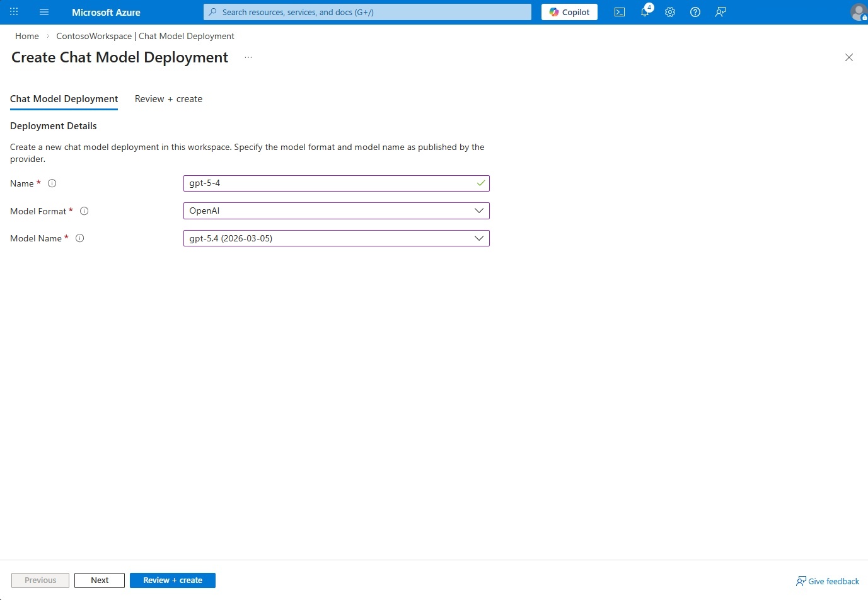The height and width of the screenshot is (600, 868).
Task: Show info tooltip for Name field
Action: coord(52,183)
